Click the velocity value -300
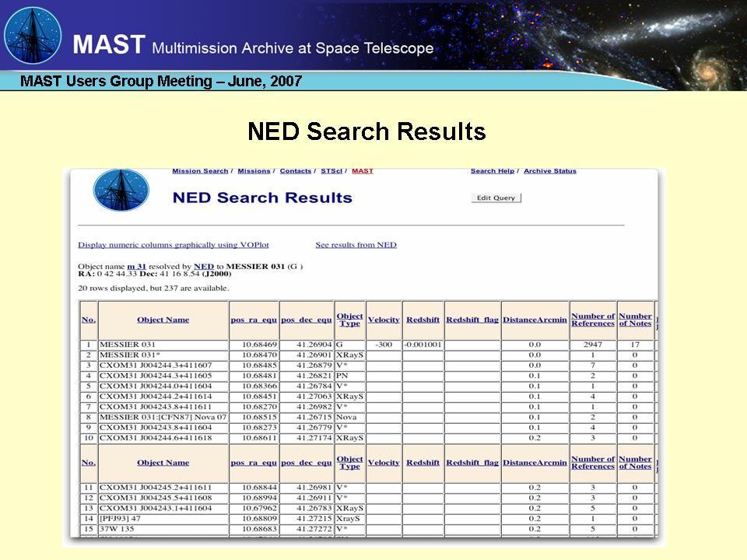Viewport: 747px width, 560px height. [x=384, y=345]
